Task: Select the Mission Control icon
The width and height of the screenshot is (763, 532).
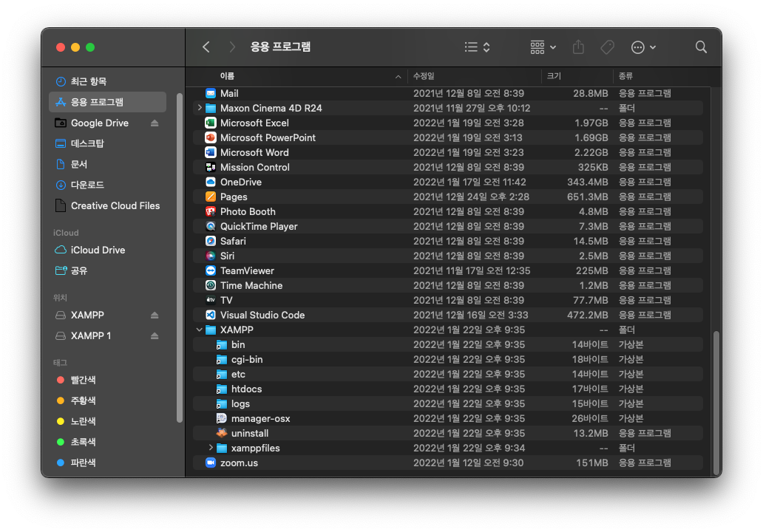Action: [x=211, y=167]
